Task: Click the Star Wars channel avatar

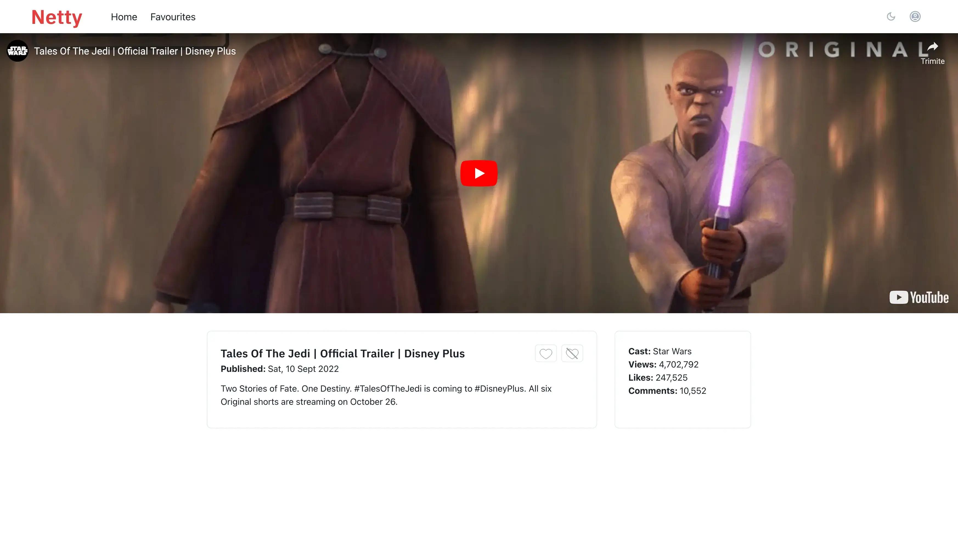Action: (18, 51)
